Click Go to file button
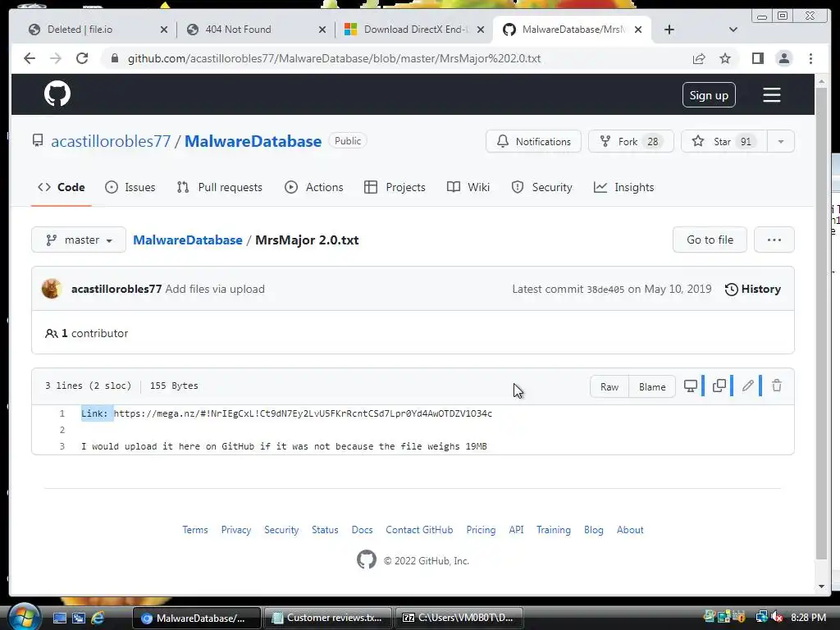The image size is (840, 630). [x=710, y=240]
